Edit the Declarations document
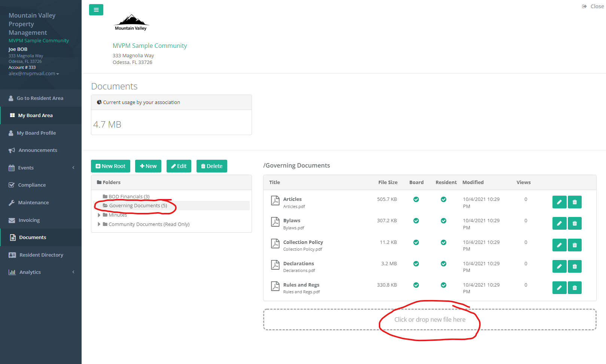This screenshot has width=606, height=364. point(559,266)
